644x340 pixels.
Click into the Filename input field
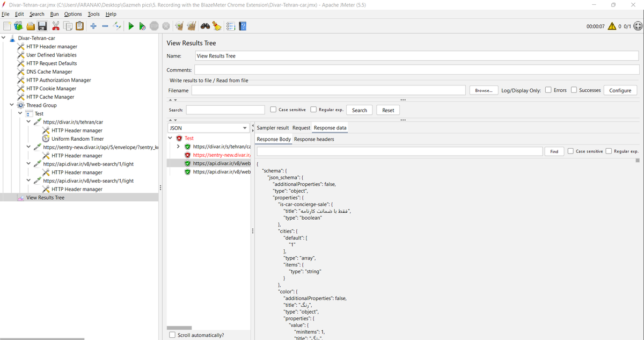coord(328,90)
